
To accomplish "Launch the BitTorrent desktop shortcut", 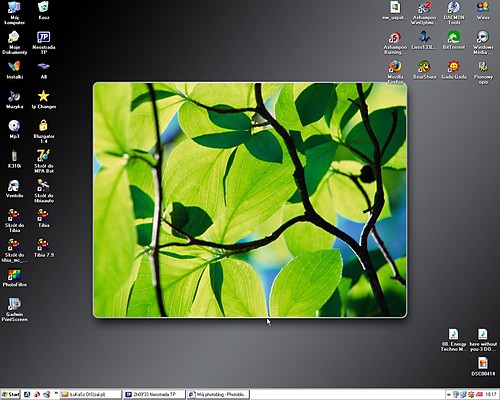I will (x=454, y=40).
